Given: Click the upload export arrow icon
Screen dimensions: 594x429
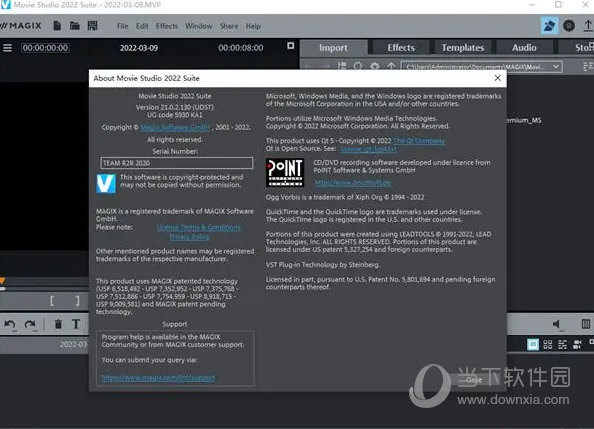Looking at the screenshot, I should pos(588,26).
